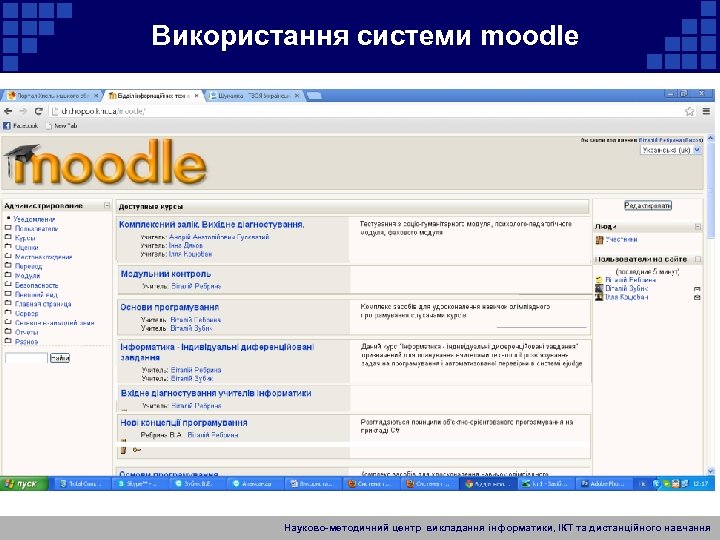Click the key icon under Нові концепції
720x540 pixels.
coord(136,450)
